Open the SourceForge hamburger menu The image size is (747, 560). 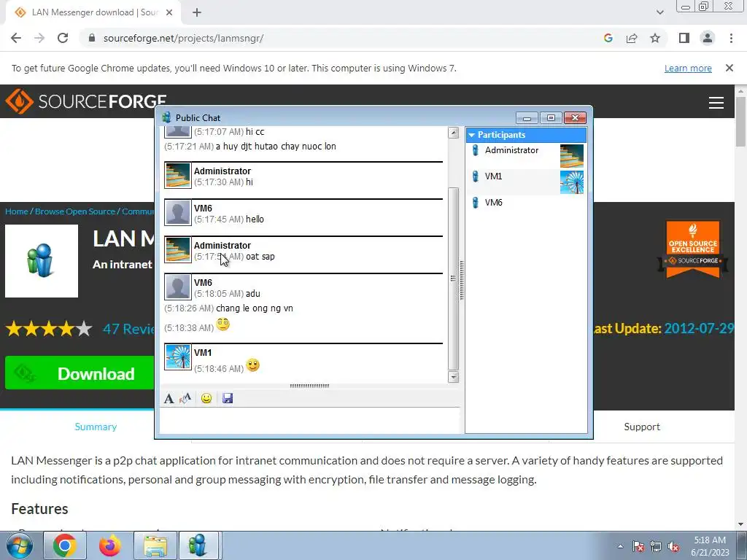(x=716, y=102)
